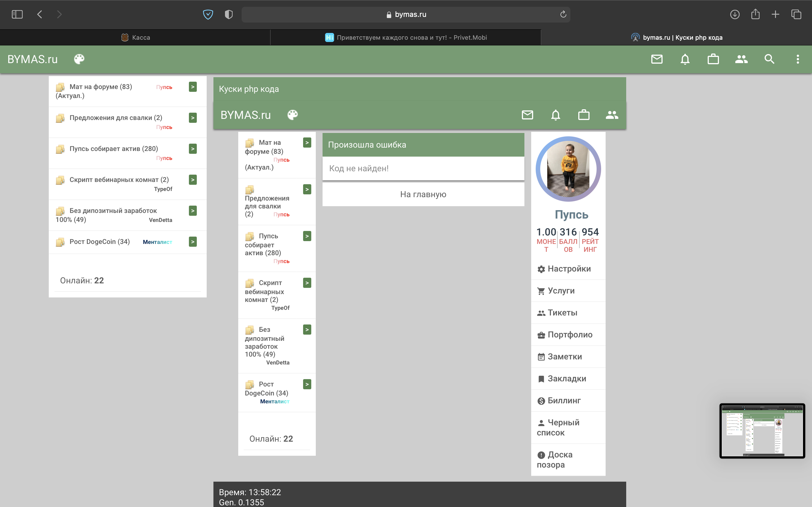The image size is (812, 507).
Task: Click the people icon in top header
Action: click(741, 59)
